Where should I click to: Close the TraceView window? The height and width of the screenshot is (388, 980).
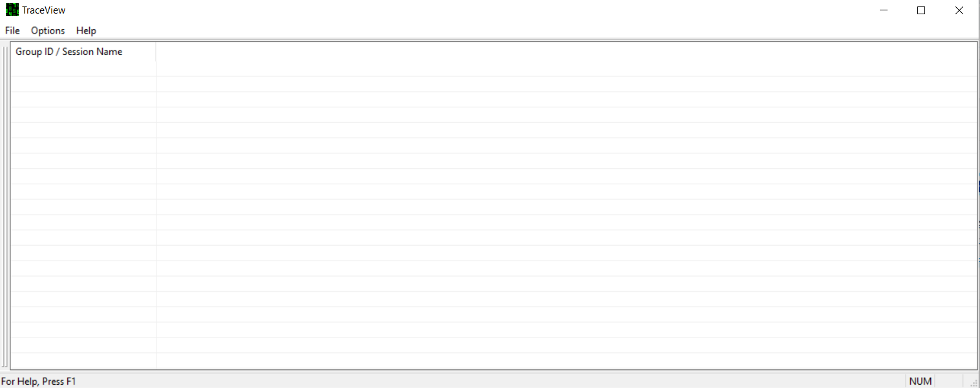click(x=959, y=10)
